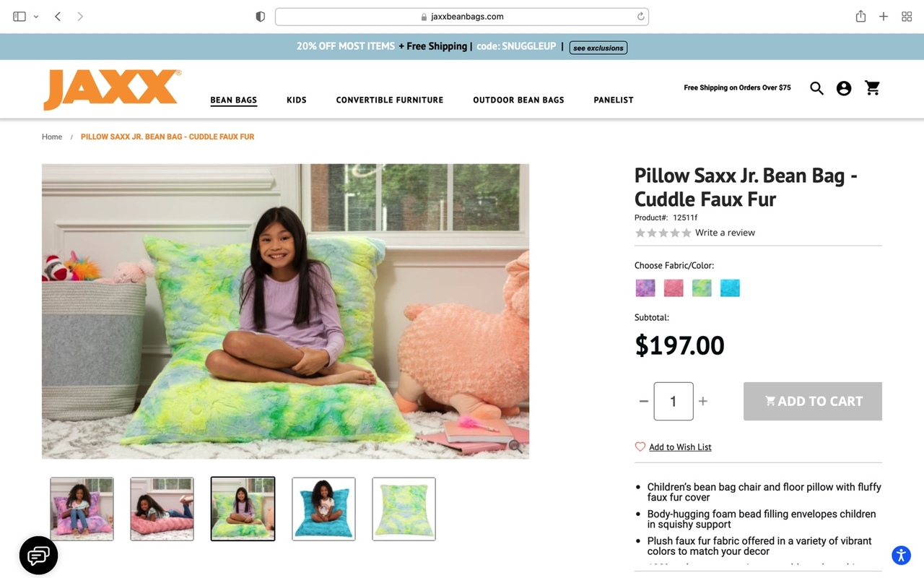This screenshot has height=578, width=924.
Task: Click the Safari share icon
Action: (x=860, y=16)
